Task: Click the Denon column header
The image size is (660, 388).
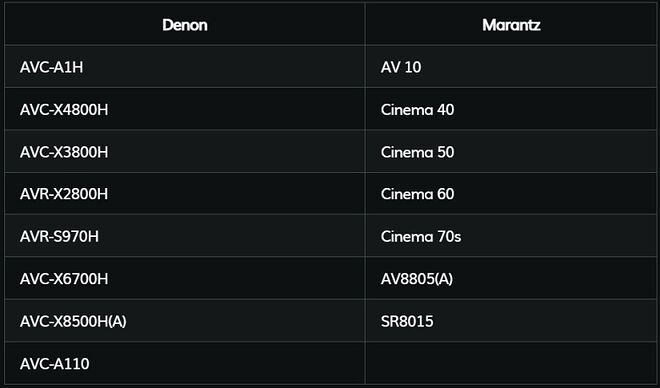Action: (185, 24)
